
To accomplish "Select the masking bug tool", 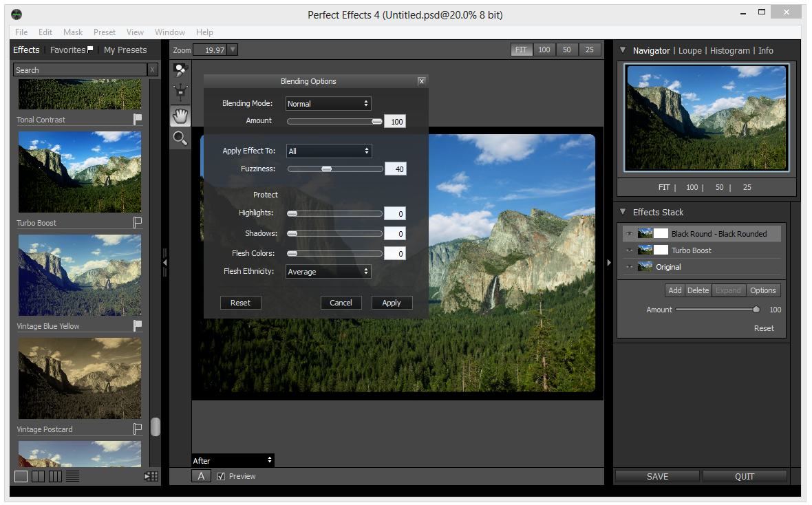I will (x=180, y=93).
